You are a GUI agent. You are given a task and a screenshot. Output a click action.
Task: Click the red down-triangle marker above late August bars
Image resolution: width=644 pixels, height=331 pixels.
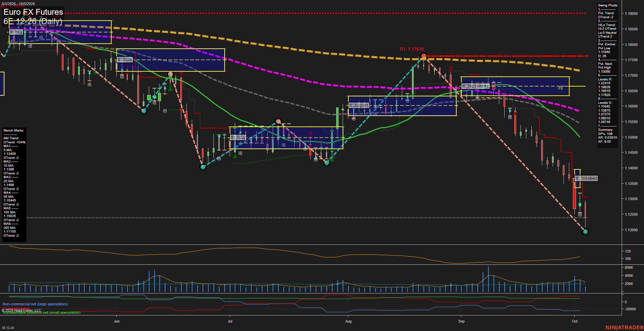(451, 69)
